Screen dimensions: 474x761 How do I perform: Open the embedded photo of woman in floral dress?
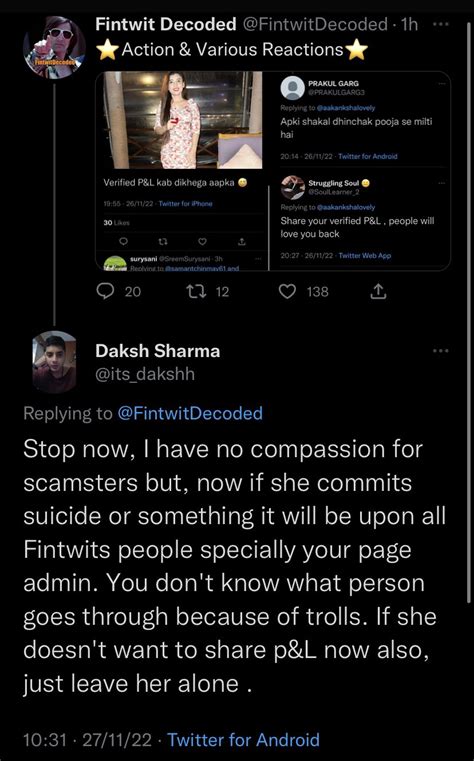pos(182,120)
